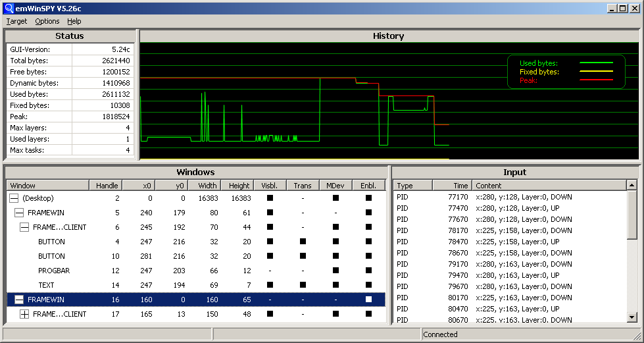Image resolution: width=644 pixels, height=343 pixels.
Task: Click GUI-Version value 5.24c
Action: (x=121, y=49)
